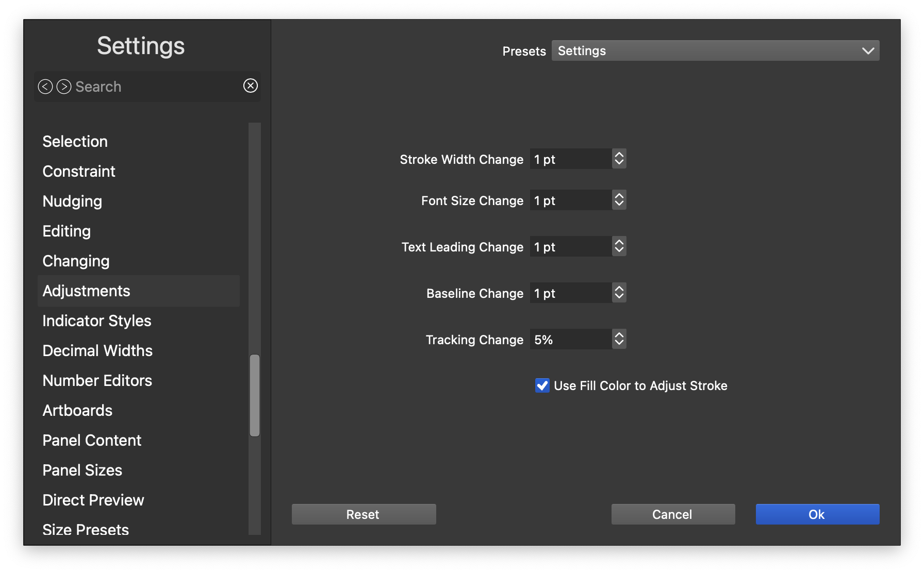Switch to Decimal Widths settings

pos(97,351)
